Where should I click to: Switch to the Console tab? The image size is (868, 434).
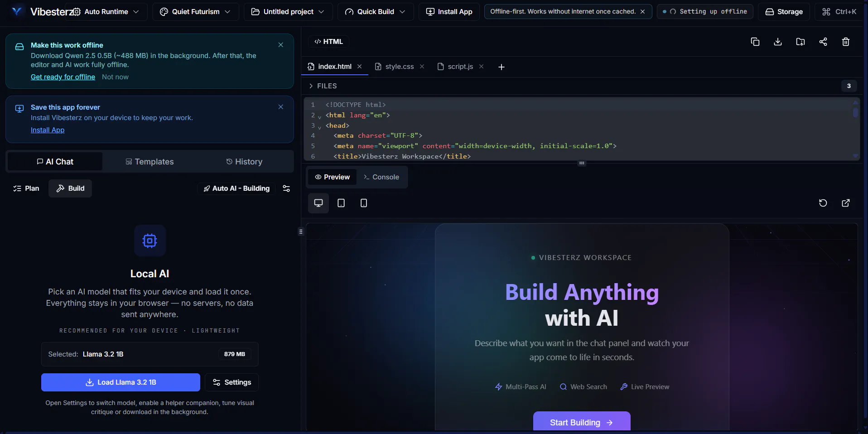pyautogui.click(x=381, y=177)
